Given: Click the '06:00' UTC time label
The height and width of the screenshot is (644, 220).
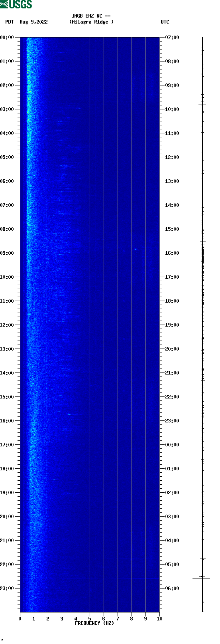Looking at the screenshot, I should tap(172, 589).
